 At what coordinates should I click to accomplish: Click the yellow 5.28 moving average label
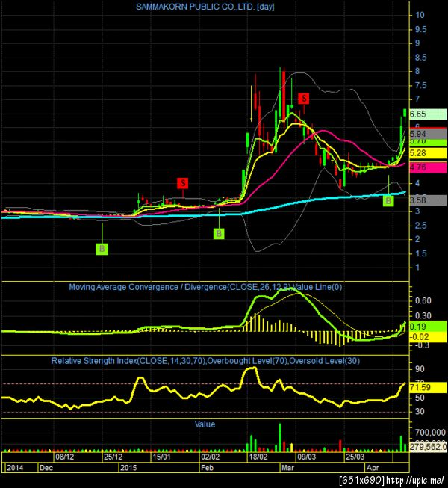click(428, 153)
